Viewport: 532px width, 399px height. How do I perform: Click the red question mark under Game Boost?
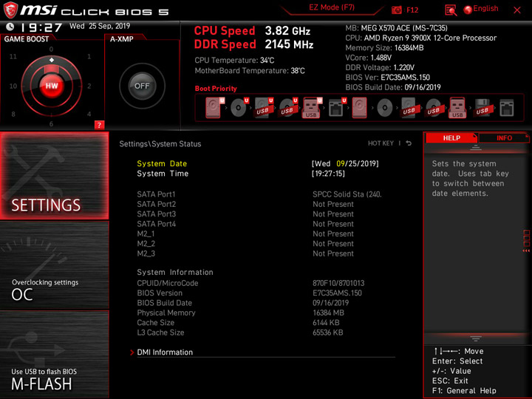tap(99, 125)
